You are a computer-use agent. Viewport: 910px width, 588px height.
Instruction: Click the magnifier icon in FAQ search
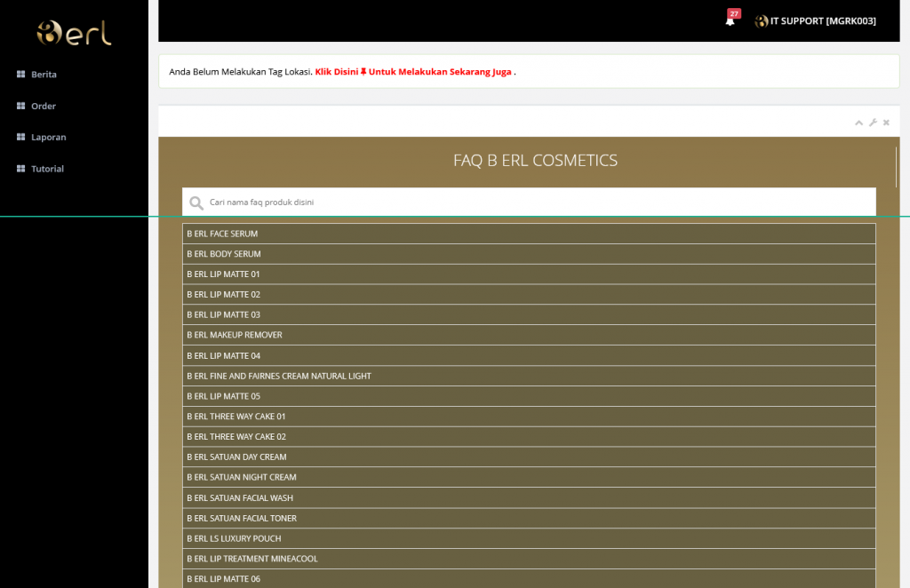(x=196, y=203)
